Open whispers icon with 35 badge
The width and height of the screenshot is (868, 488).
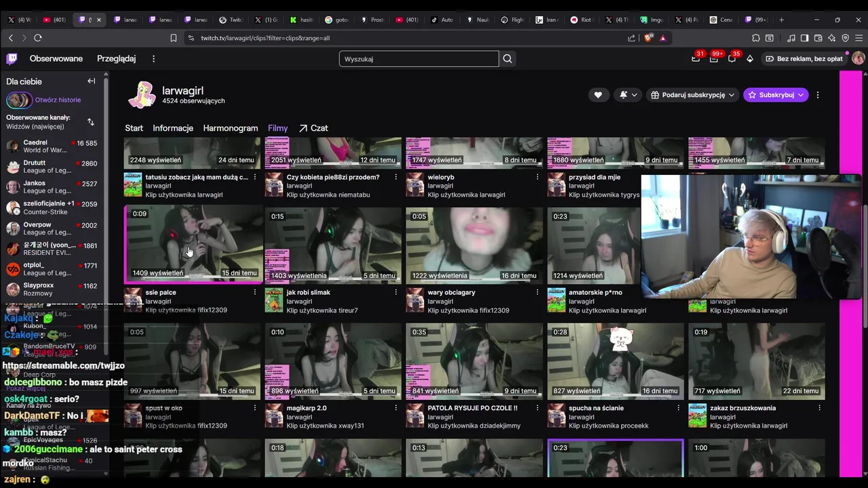click(732, 59)
